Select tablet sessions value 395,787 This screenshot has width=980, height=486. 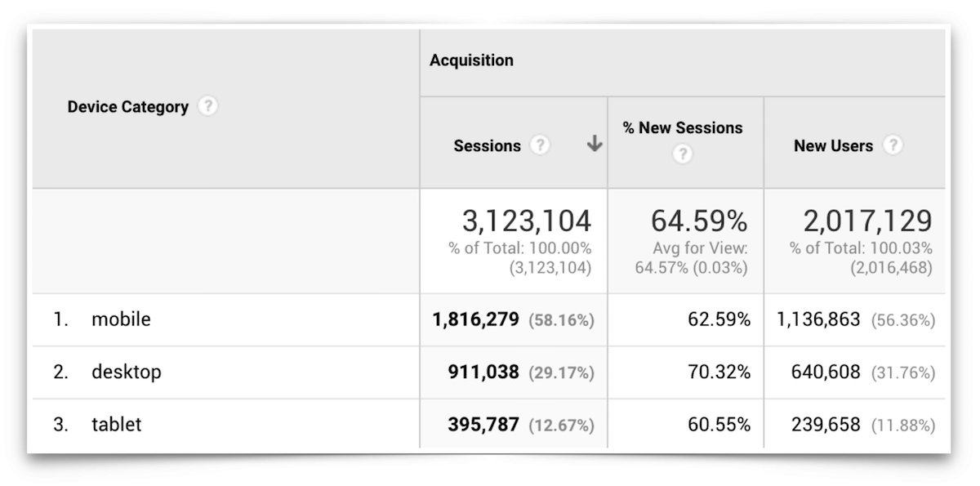pyautogui.click(x=483, y=425)
